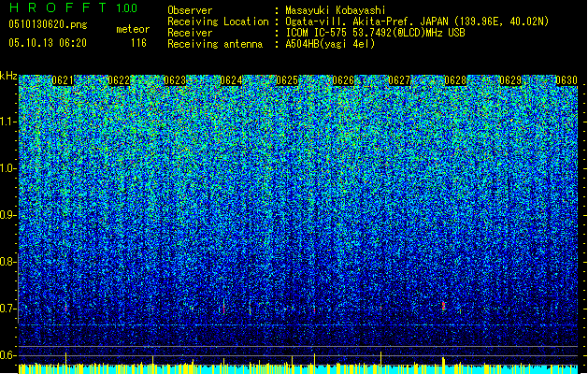Click the ICOM IC-575 receiver text
The height and width of the screenshot is (374, 588).
click(375, 33)
